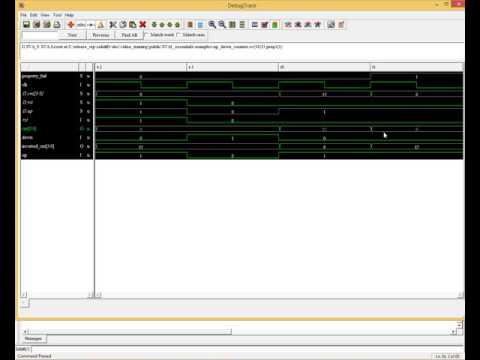Viewport: 480px width, 360px height.
Task: Enable the Match case checkbox
Action: [x=178, y=35]
